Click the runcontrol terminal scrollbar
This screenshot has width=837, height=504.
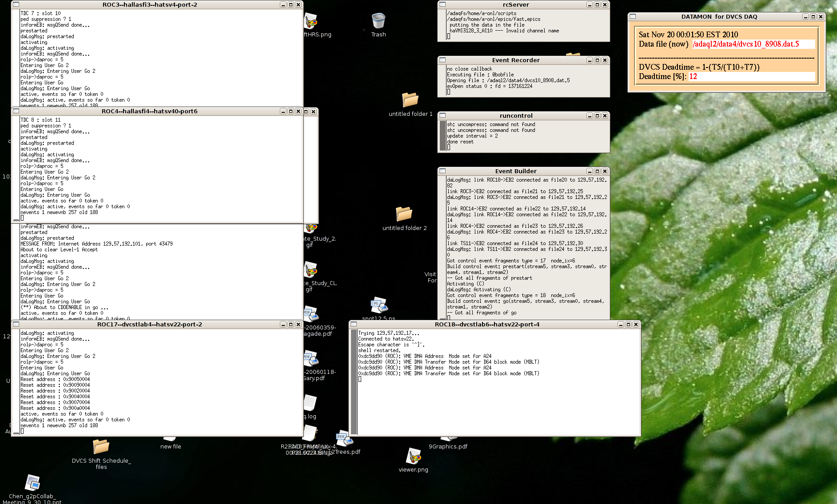click(442, 136)
